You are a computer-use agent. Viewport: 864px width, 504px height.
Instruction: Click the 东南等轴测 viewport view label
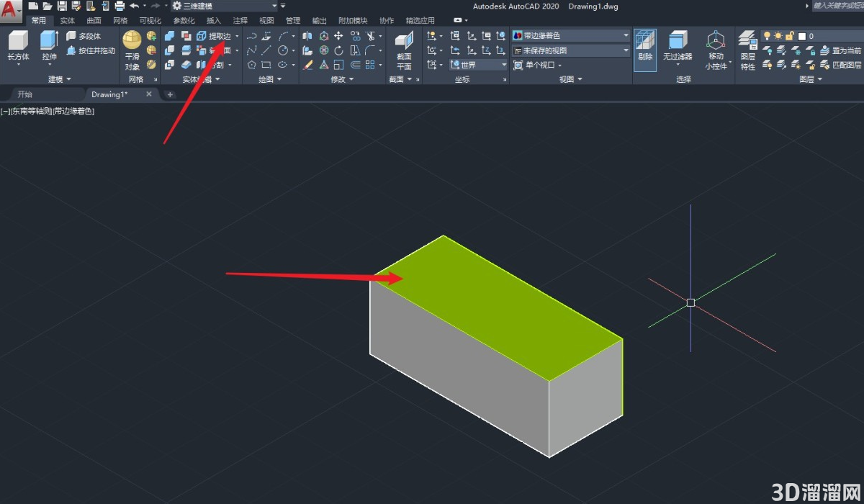pos(31,112)
